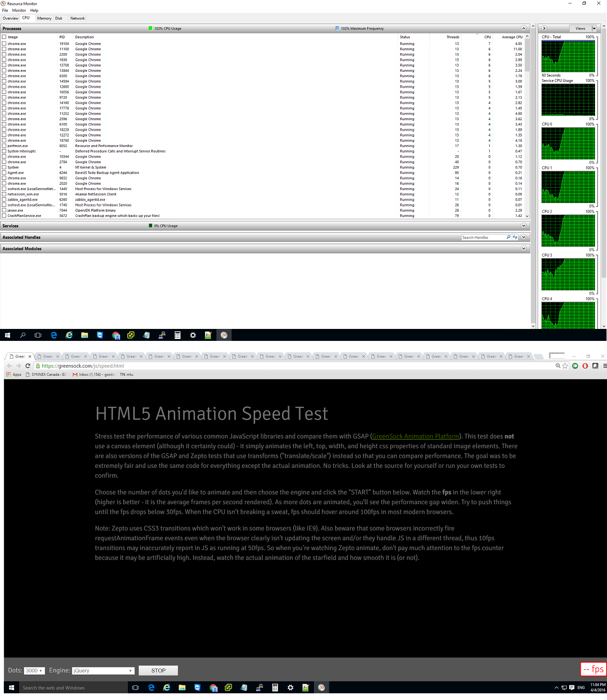The width and height of the screenshot is (607, 700).
Task: Check the perfmon.exe process checkbox
Action: [x=4, y=146]
